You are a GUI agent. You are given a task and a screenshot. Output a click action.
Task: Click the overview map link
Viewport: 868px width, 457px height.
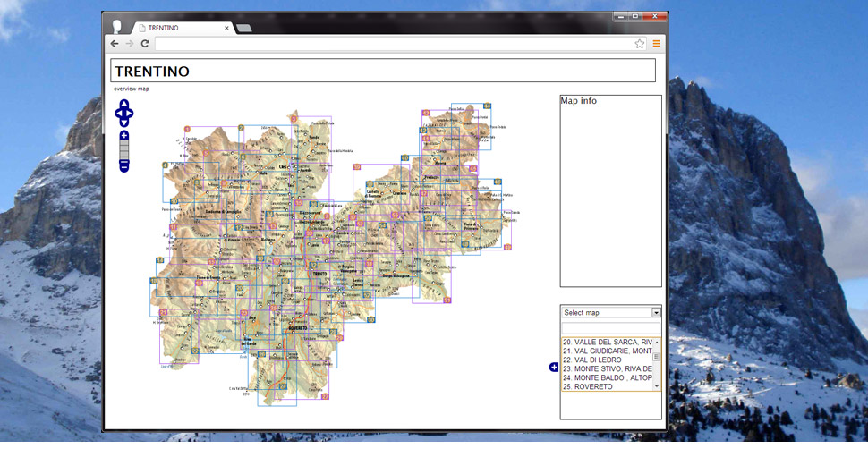coord(132,89)
